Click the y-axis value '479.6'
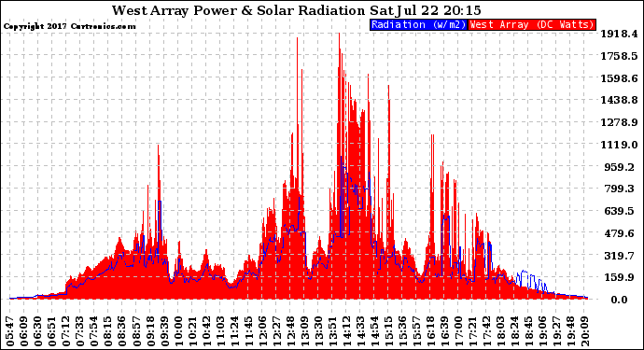The height and width of the screenshot is (350, 644). point(620,233)
